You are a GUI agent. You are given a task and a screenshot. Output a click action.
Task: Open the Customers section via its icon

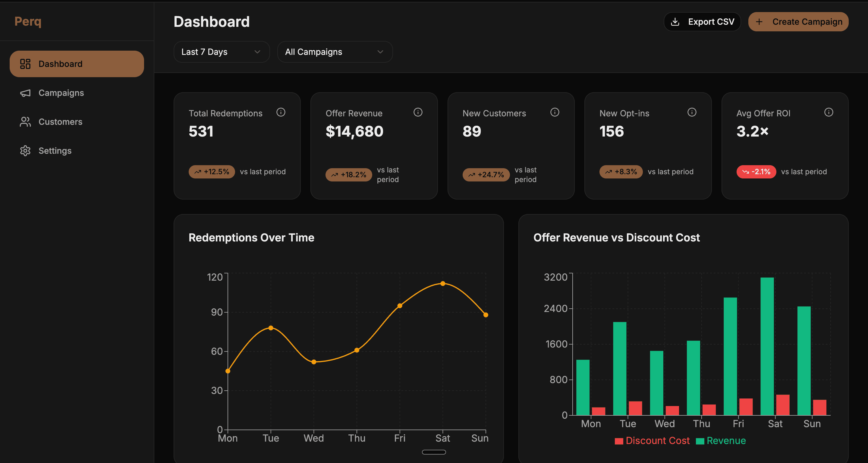pos(25,122)
